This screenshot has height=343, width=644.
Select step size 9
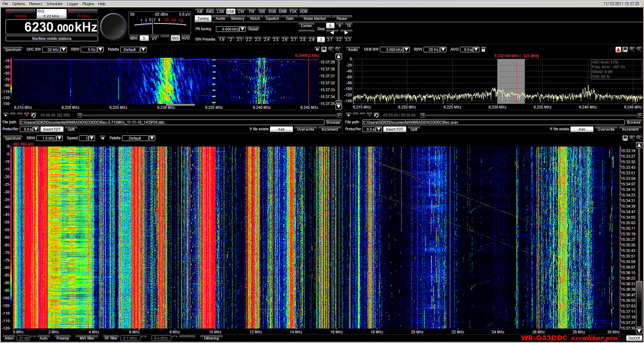pyautogui.click(x=339, y=26)
